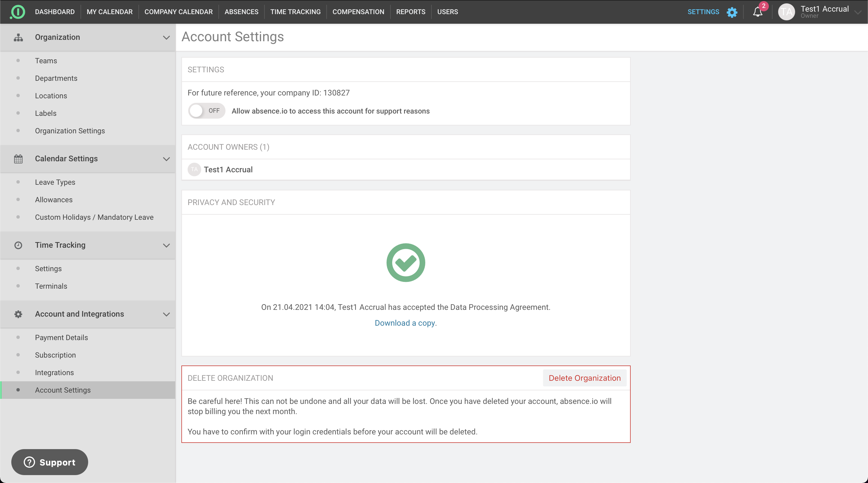Click the absence.io logo icon
The width and height of the screenshot is (868, 483).
(x=18, y=12)
